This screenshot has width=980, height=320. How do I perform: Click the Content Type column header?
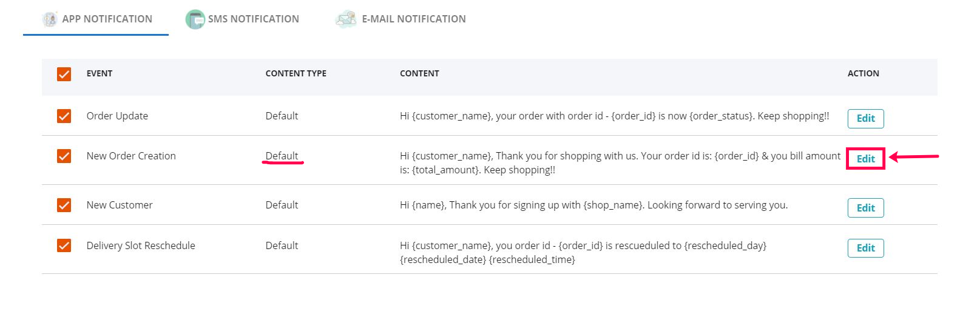[x=296, y=73]
